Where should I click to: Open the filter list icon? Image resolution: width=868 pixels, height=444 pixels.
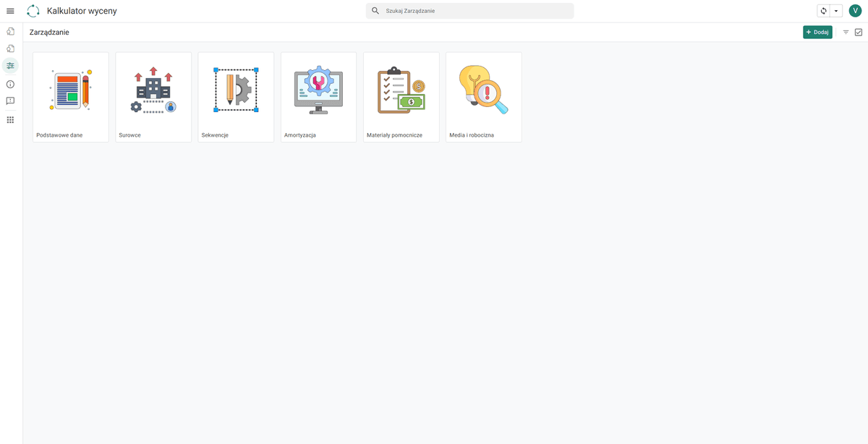(x=846, y=32)
